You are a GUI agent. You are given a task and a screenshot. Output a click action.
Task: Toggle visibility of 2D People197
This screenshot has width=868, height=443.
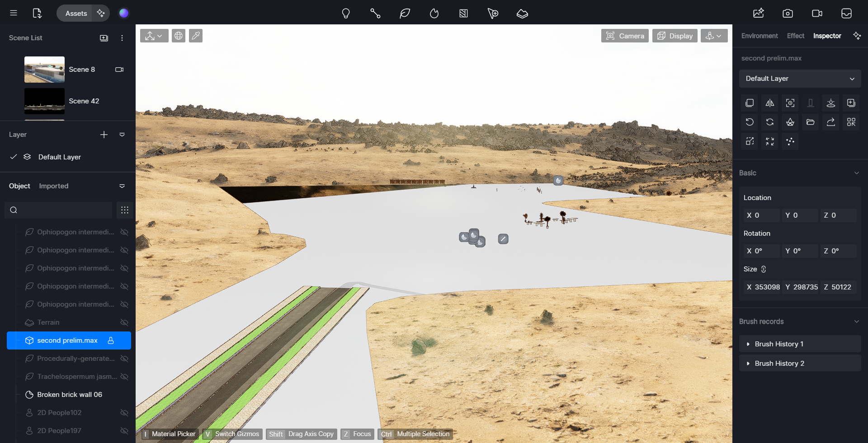pos(124,431)
